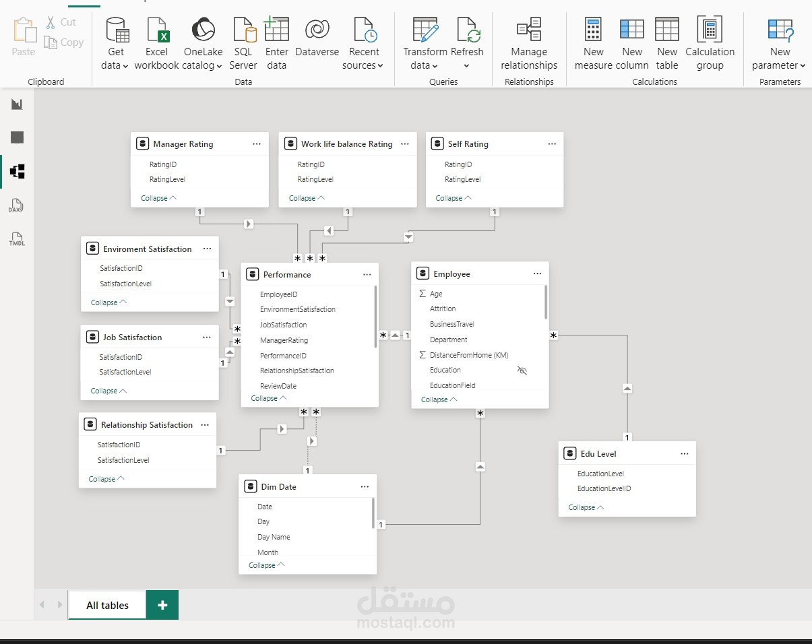
Task: Create a New measure
Action: tap(594, 44)
